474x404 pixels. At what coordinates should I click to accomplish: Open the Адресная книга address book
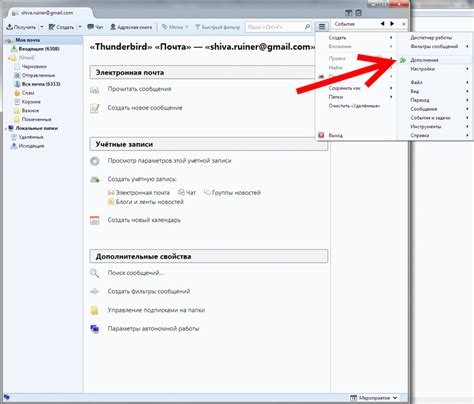(x=131, y=27)
